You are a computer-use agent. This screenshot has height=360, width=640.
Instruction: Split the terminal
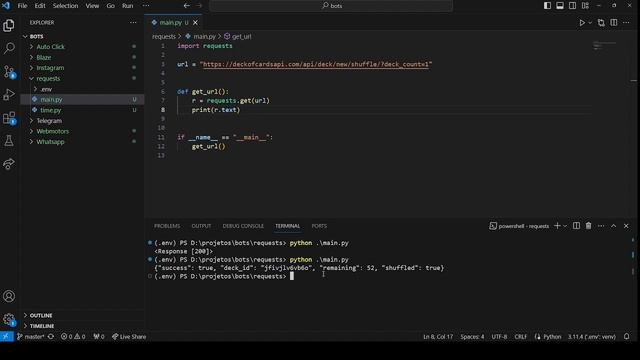[576, 226]
